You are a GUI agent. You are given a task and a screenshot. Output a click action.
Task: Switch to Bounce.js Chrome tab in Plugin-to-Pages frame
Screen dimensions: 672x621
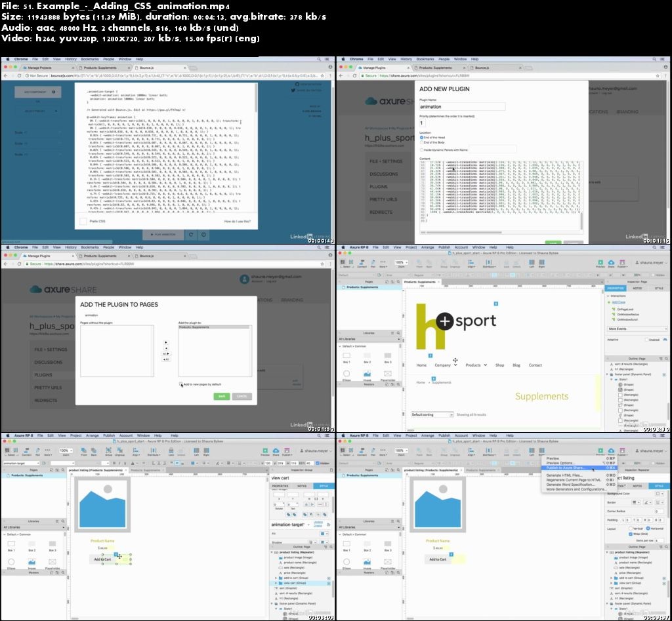point(160,256)
